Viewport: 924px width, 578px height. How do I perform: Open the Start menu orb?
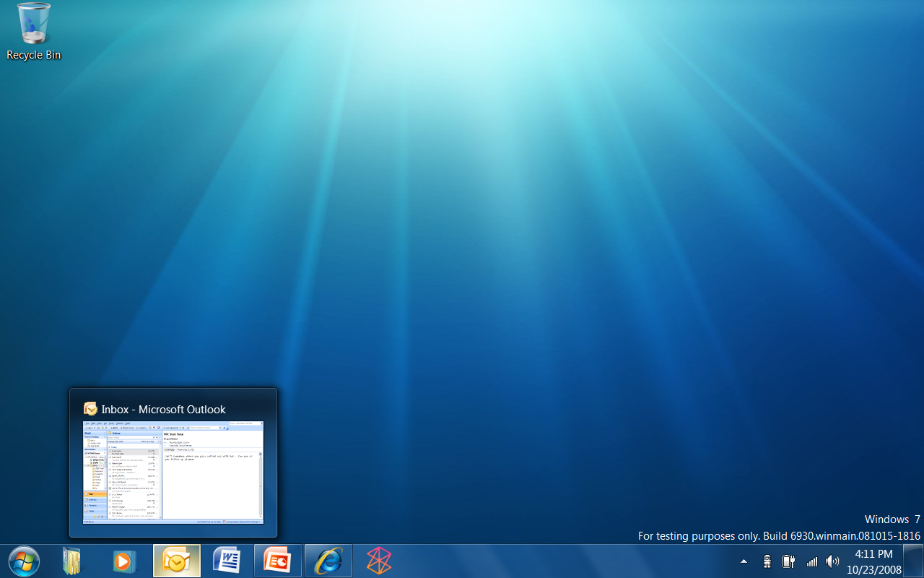(25, 561)
